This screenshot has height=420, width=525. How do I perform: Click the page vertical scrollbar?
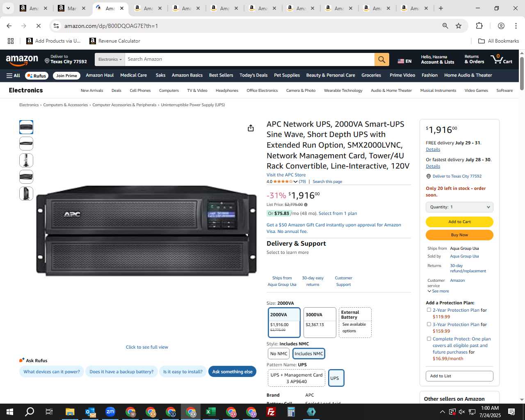coord(522,73)
